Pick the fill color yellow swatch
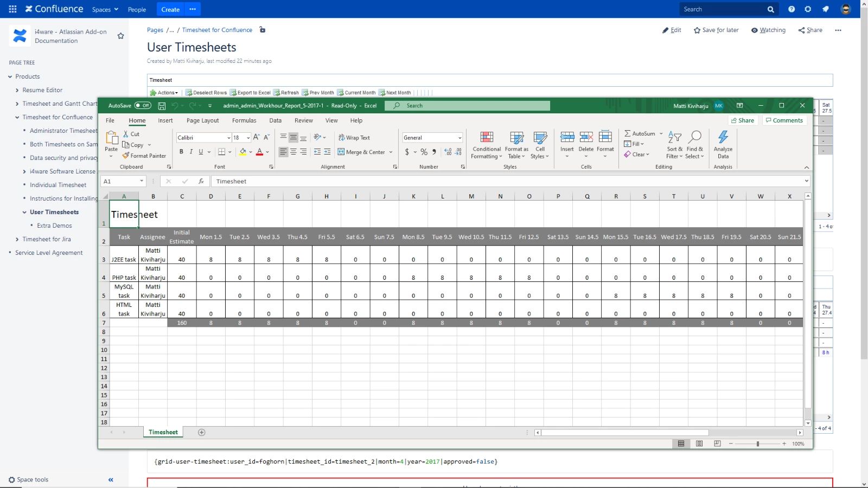Image resolution: width=868 pixels, height=488 pixels. point(242,152)
